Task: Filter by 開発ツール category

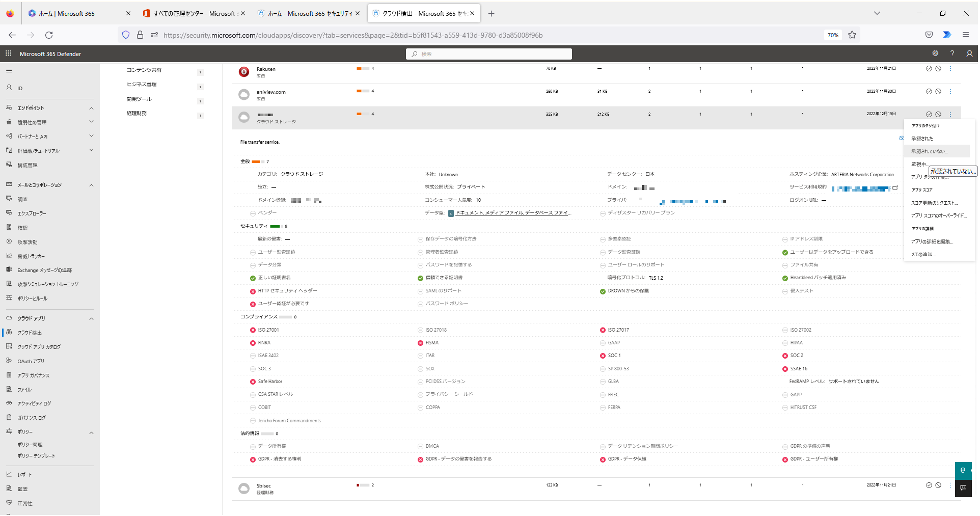Action: [x=139, y=99]
